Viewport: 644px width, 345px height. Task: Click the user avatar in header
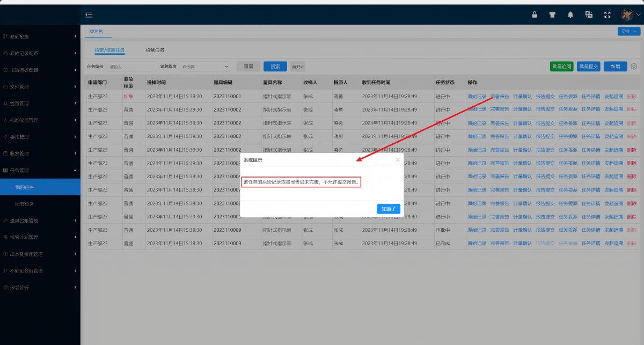pos(627,14)
